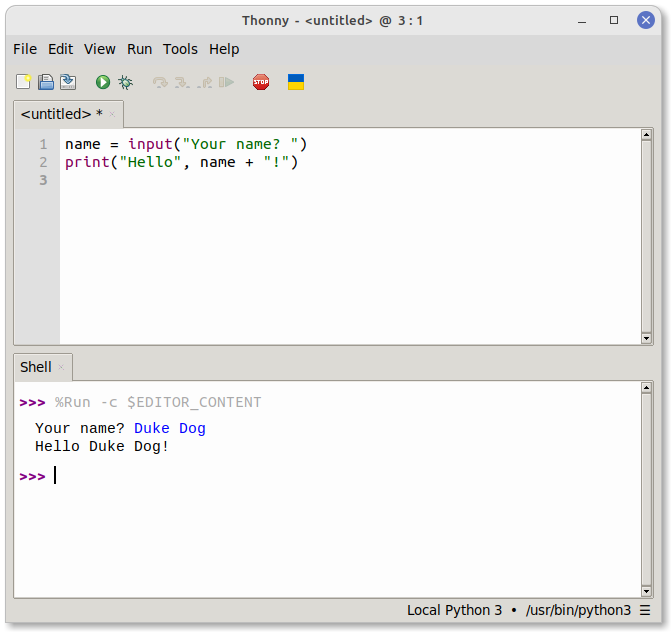Image resolution: width=671 pixels, height=632 pixels.
Task: Click the New file toolbar icon
Action: tap(24, 82)
